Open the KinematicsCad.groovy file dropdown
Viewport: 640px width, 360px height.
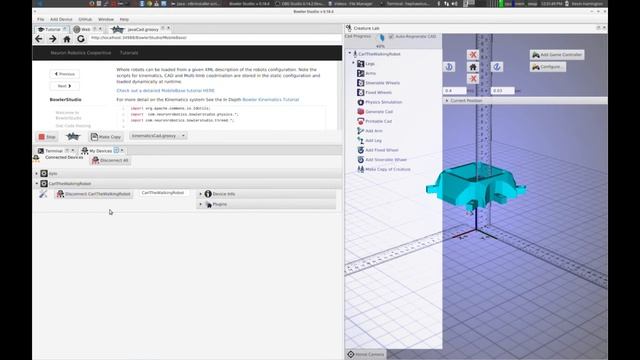click(158, 136)
